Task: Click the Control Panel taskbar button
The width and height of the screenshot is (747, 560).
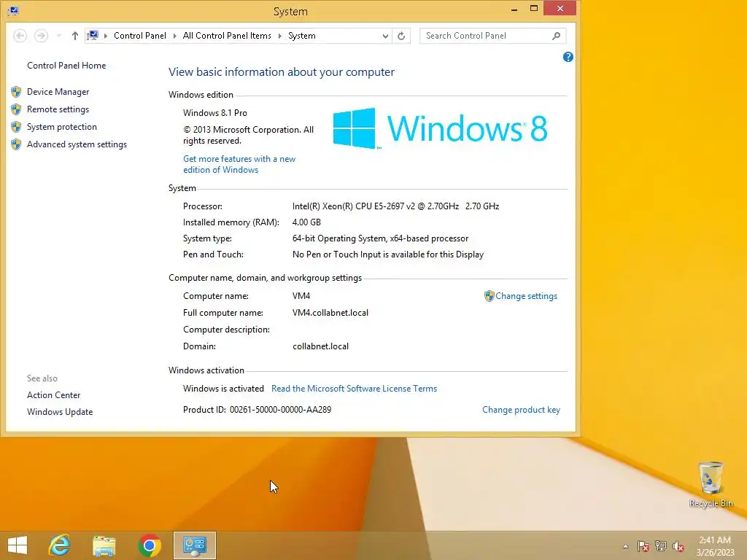Action: (194, 545)
